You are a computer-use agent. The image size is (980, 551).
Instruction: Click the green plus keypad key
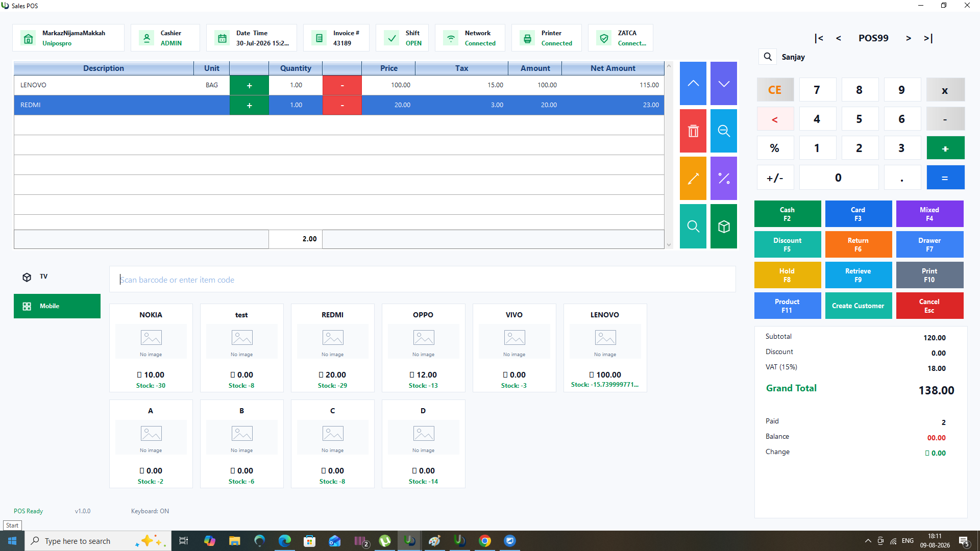(945, 148)
